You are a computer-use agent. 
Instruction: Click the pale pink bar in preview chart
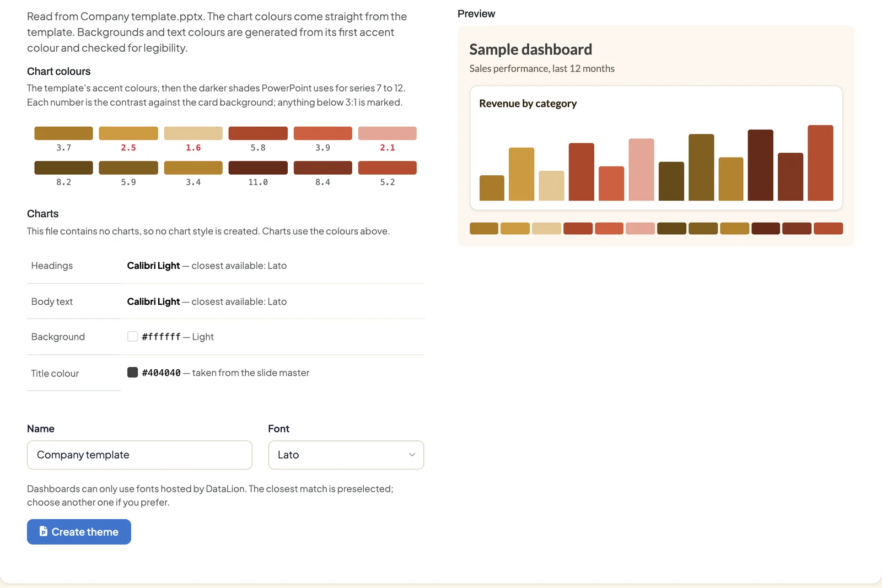coord(641,169)
